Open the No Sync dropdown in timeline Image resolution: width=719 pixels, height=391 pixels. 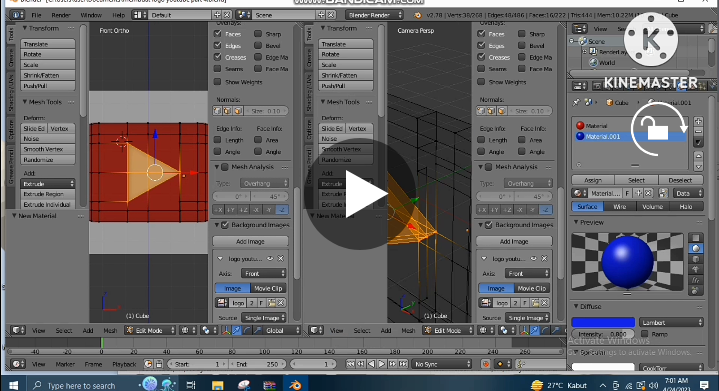(x=442, y=364)
